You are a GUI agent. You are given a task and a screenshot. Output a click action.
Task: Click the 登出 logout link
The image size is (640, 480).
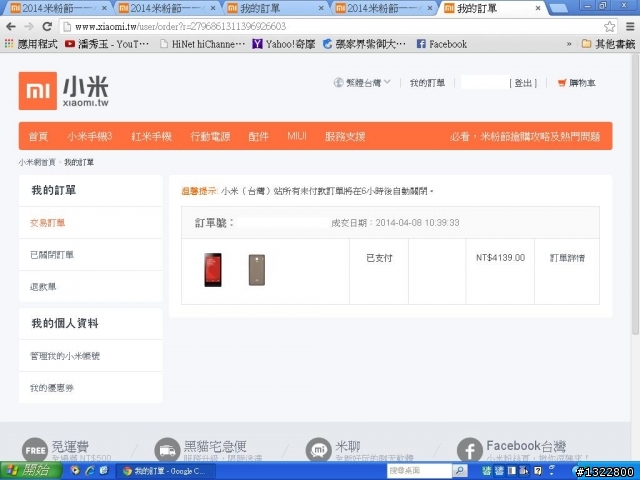tap(523, 83)
